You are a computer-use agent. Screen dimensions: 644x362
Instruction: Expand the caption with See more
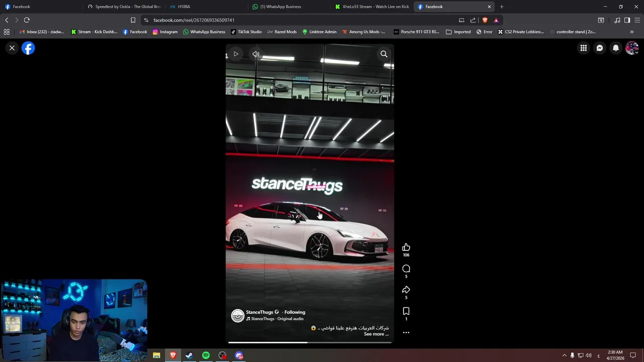376,334
